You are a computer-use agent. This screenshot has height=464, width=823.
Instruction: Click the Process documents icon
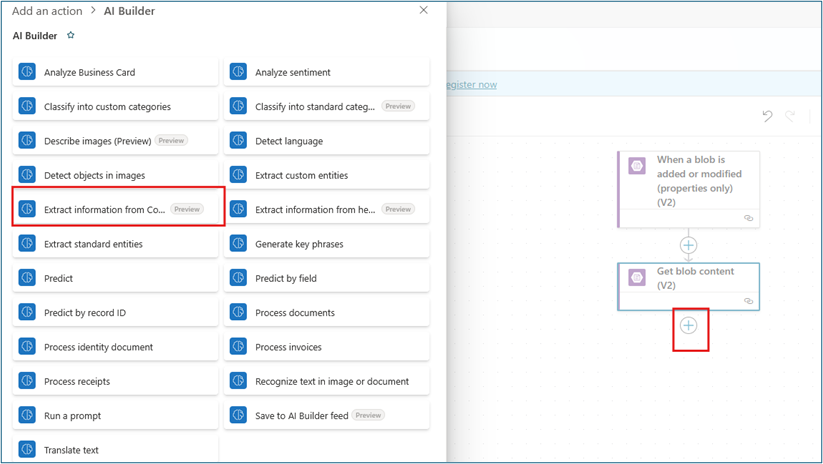coord(238,312)
